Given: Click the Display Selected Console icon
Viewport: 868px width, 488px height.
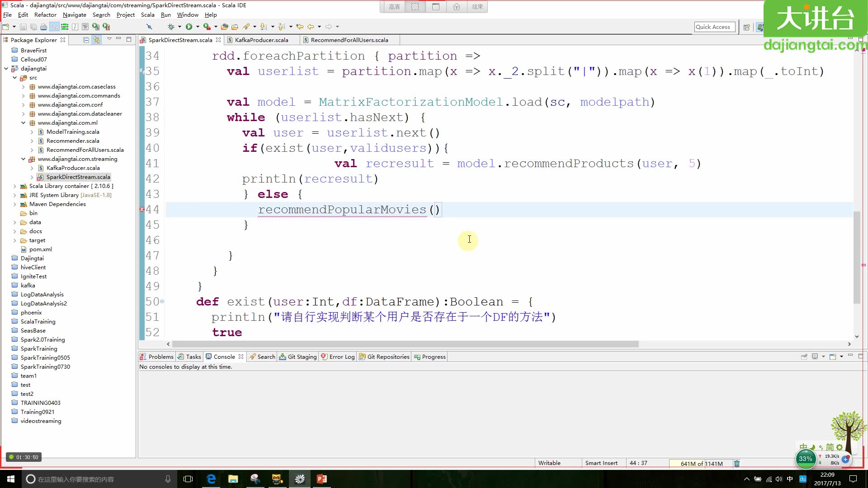Looking at the screenshot, I should [815, 357].
